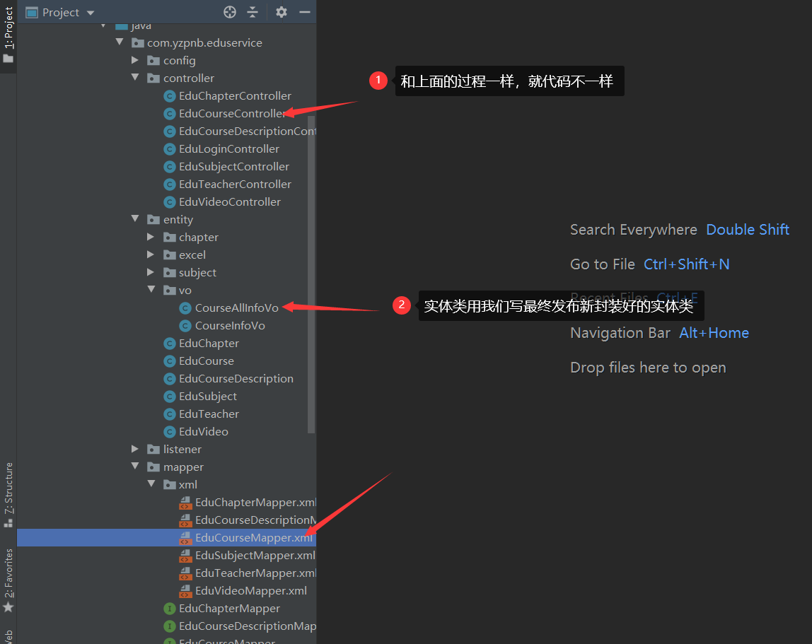Click the EduChapterMapper interface icon

169,609
